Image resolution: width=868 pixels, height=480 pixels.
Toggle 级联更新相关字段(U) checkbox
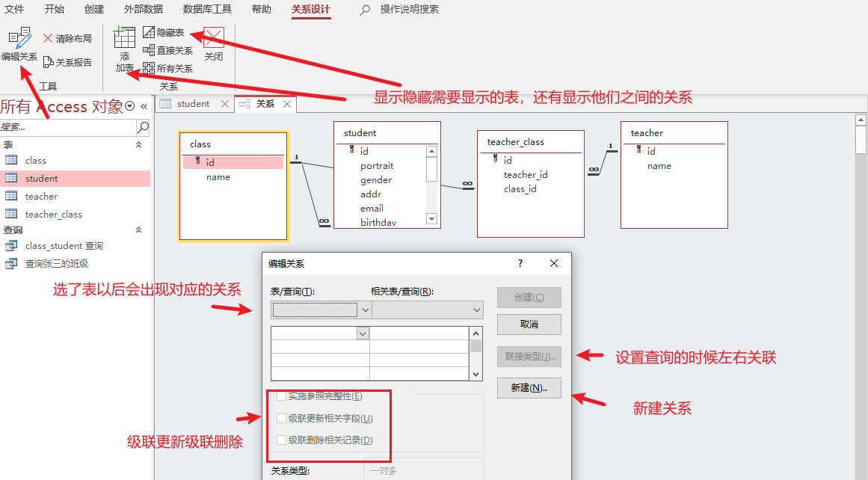tap(281, 418)
